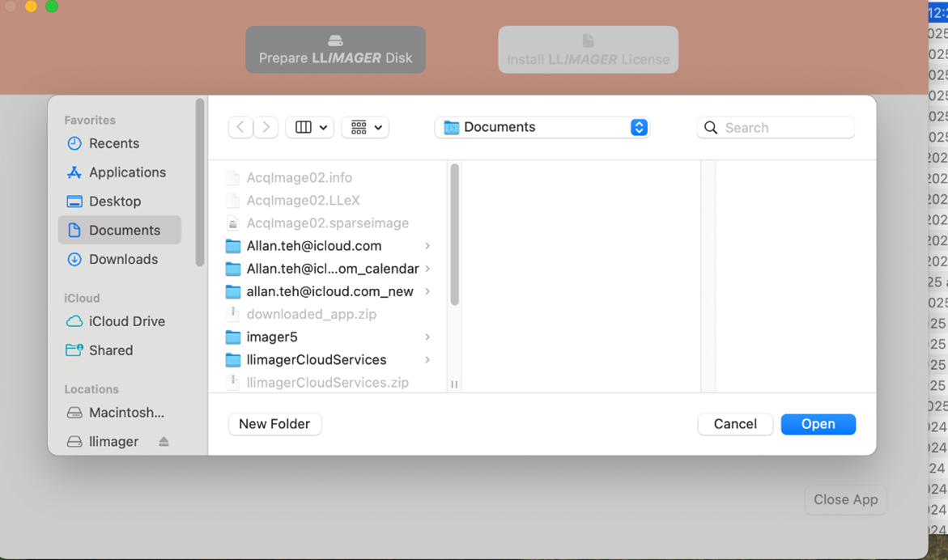
Task: Expand the imager5 folder
Action: 427,337
